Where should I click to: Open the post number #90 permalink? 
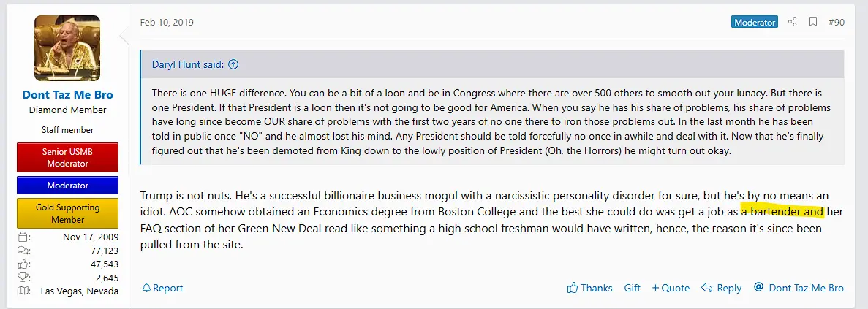click(836, 23)
